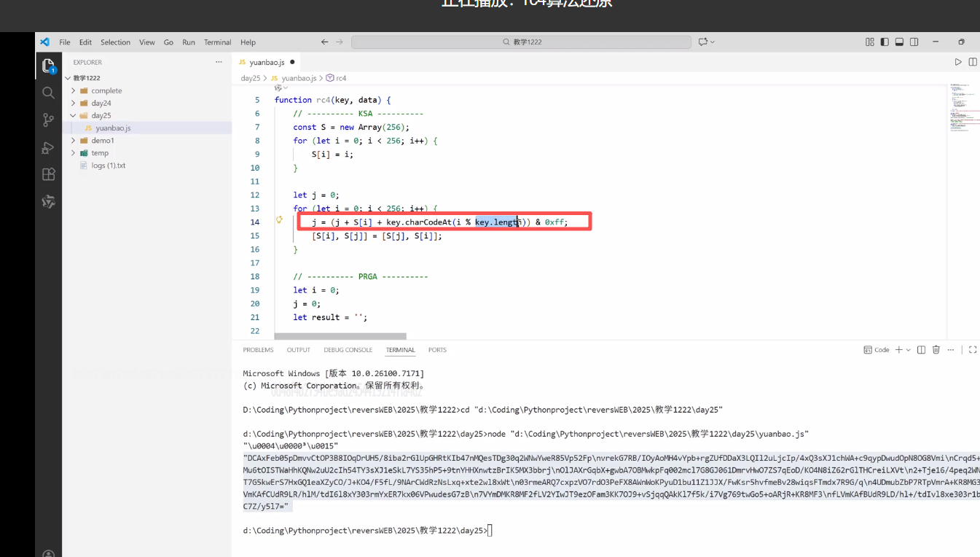Viewport: 980px width, 557px height.
Task: Open the Search view in activity bar
Action: (48, 93)
